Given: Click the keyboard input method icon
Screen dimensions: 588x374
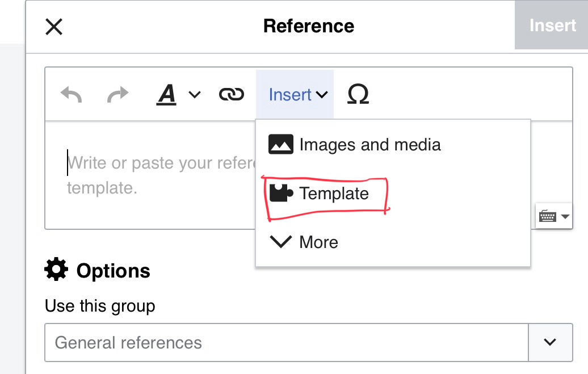Looking at the screenshot, I should point(548,216).
